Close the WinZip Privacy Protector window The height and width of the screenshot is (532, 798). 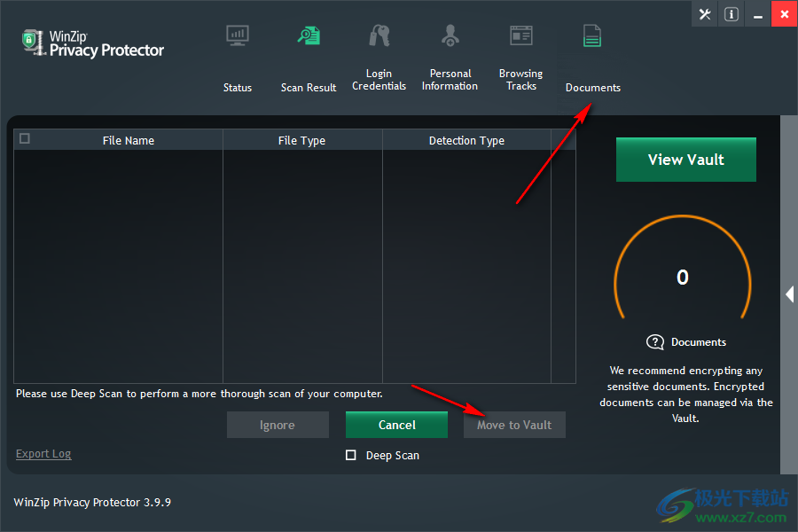[x=785, y=14]
